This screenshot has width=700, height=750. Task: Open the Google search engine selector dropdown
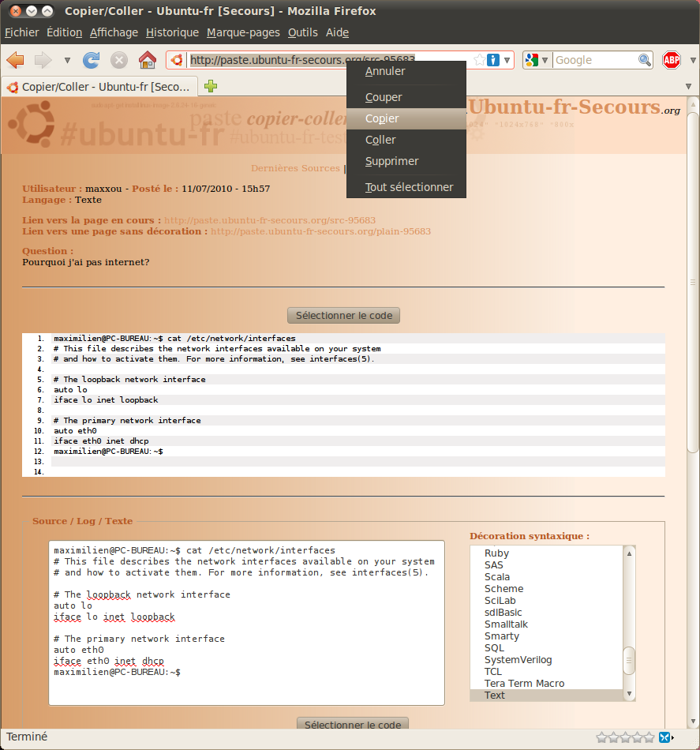point(536,60)
